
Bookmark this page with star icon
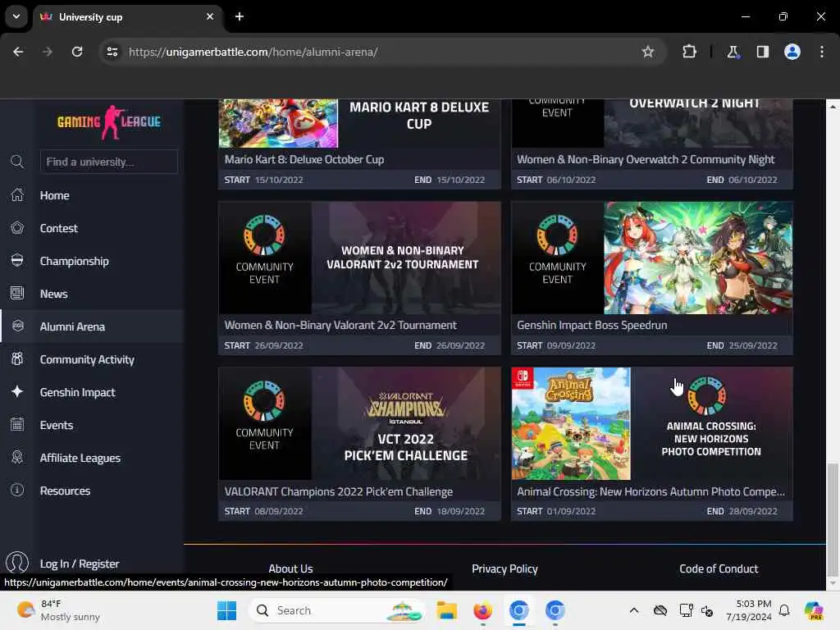pyautogui.click(x=648, y=52)
